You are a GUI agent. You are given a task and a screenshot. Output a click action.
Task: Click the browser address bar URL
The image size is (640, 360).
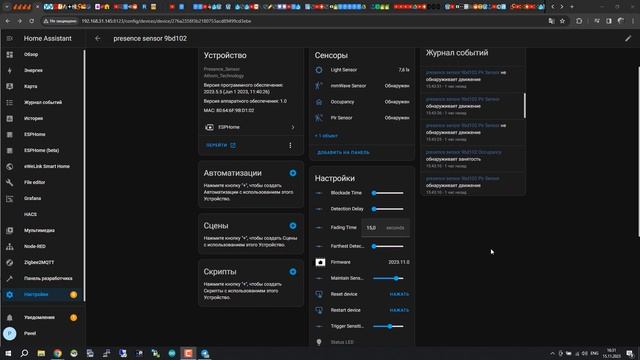point(167,21)
